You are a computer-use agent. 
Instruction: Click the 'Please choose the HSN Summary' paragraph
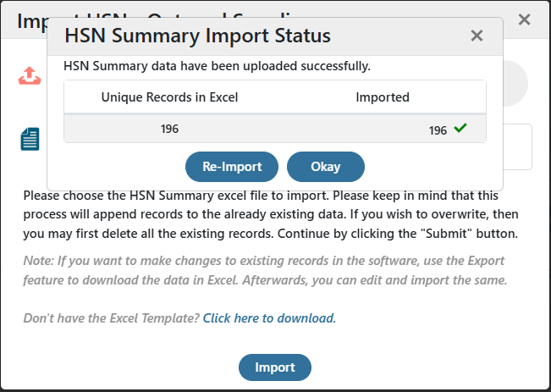[x=271, y=214]
